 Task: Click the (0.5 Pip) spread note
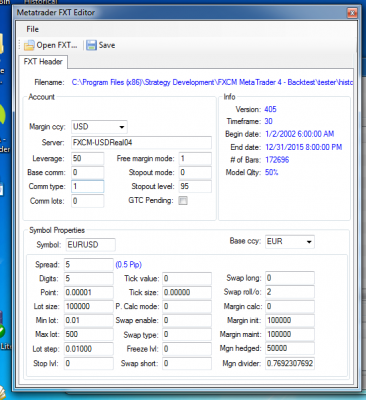tap(128, 265)
